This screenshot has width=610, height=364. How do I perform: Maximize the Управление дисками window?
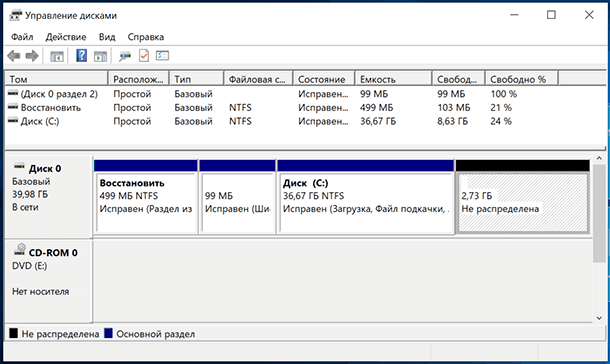[551, 15]
